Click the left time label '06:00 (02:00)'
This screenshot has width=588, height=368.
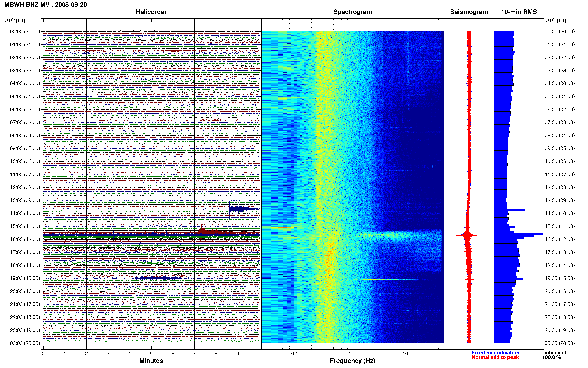tap(25, 109)
